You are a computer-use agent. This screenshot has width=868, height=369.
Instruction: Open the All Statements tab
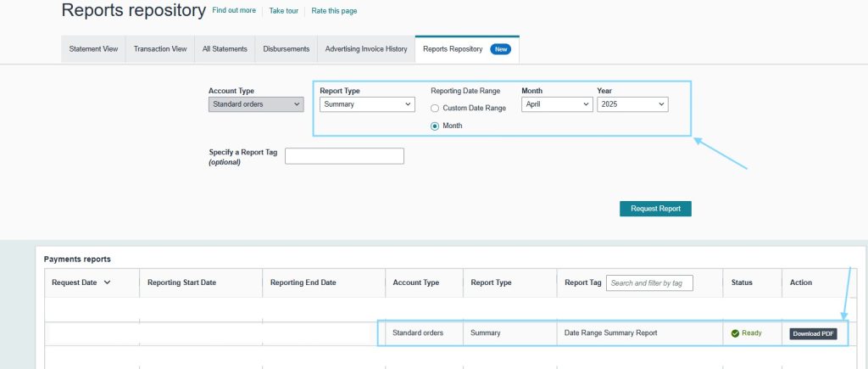point(225,49)
